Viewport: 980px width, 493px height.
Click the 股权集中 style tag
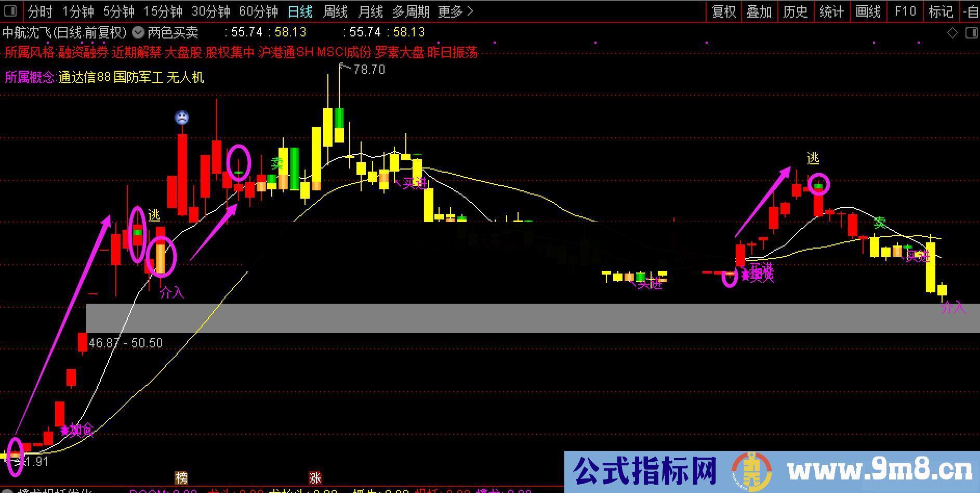tap(230, 53)
